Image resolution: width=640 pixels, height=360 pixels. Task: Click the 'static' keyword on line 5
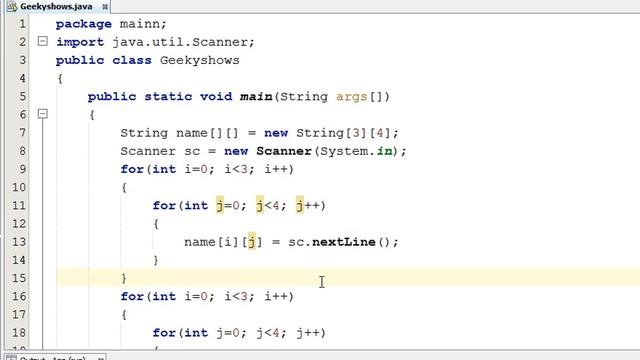(x=168, y=97)
